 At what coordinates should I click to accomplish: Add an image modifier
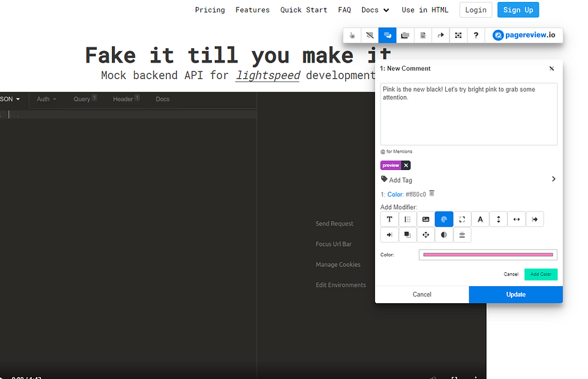click(426, 219)
